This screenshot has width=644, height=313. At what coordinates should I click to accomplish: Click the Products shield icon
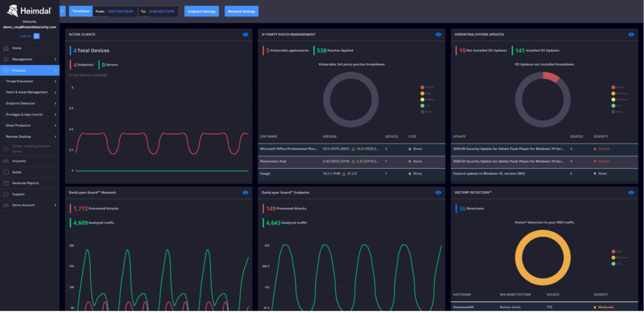6,71
